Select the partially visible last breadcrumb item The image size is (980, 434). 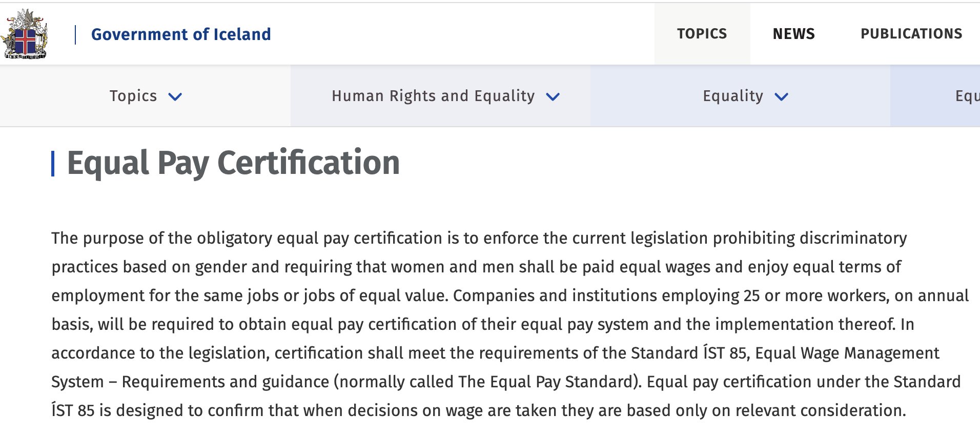point(967,96)
